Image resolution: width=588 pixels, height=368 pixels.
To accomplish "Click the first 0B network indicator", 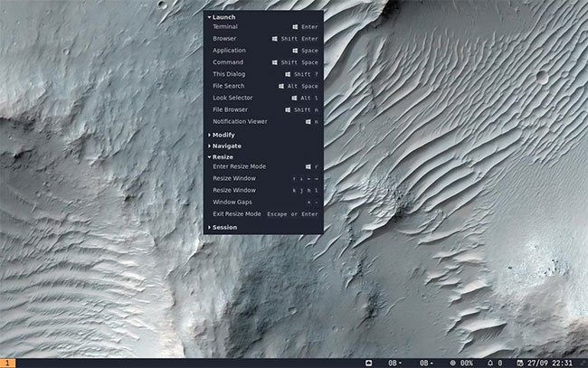I will [x=394, y=363].
